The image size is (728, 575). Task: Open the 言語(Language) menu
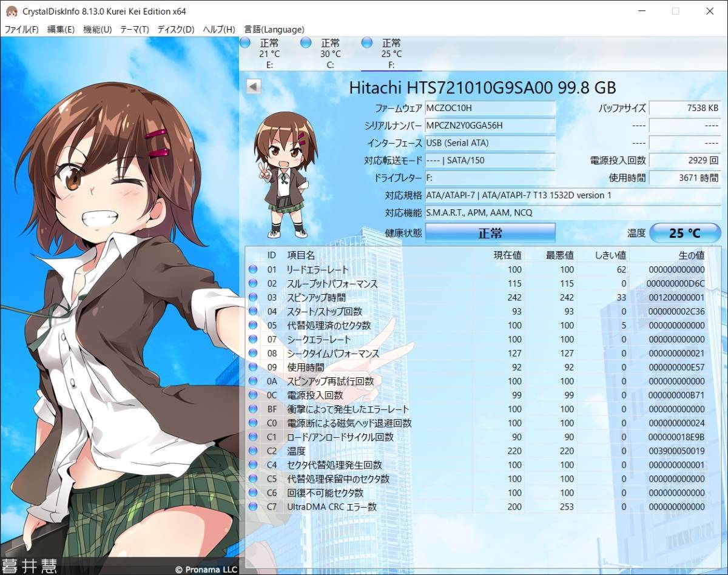[274, 29]
